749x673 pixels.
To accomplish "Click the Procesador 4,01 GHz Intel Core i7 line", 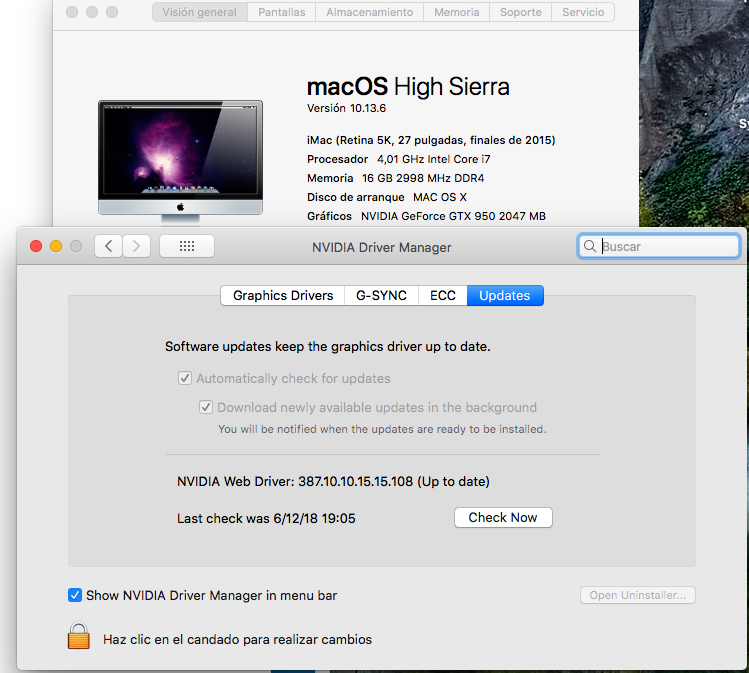I will (x=399, y=159).
